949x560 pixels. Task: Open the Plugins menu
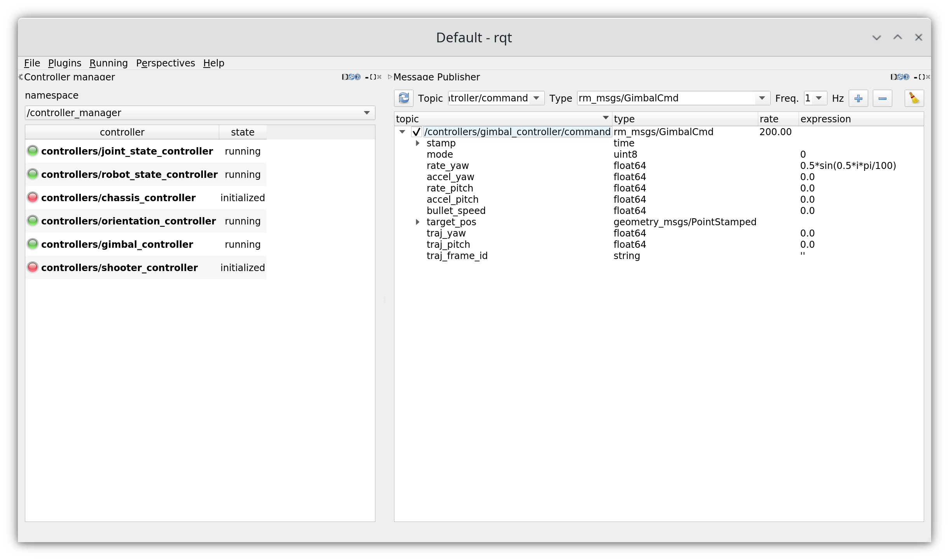[65, 63]
